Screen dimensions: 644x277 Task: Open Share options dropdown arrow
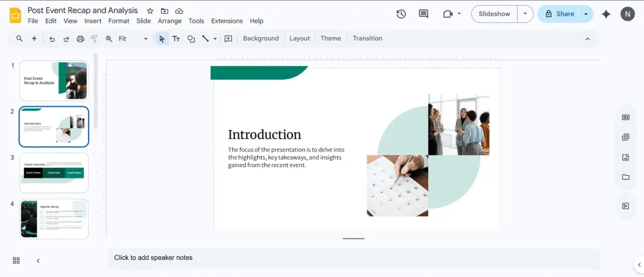tap(586, 14)
